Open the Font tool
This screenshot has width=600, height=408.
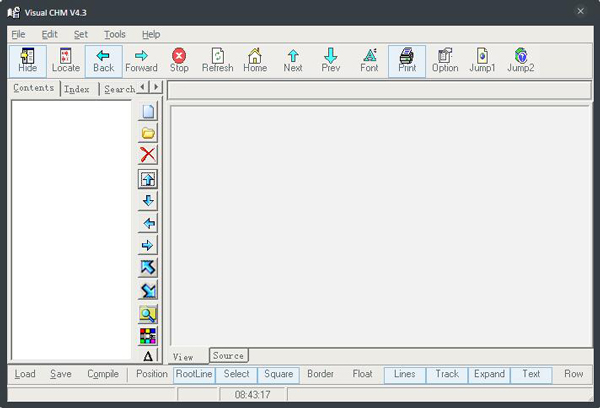369,61
